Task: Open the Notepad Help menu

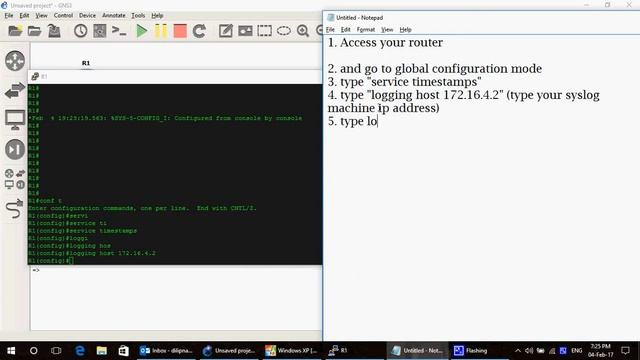Action: coord(405,29)
